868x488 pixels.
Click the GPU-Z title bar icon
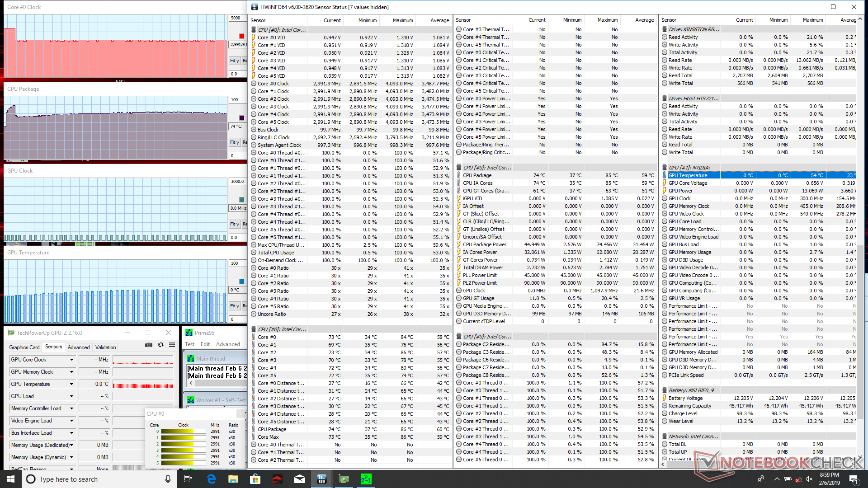[x=11, y=333]
